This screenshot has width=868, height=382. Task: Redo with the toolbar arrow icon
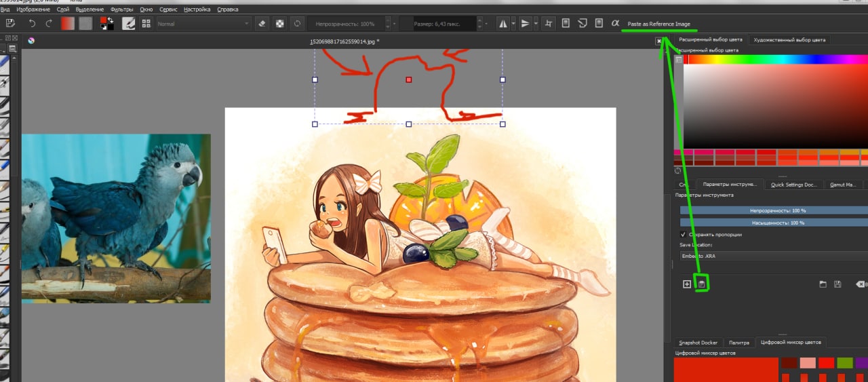pos(49,24)
